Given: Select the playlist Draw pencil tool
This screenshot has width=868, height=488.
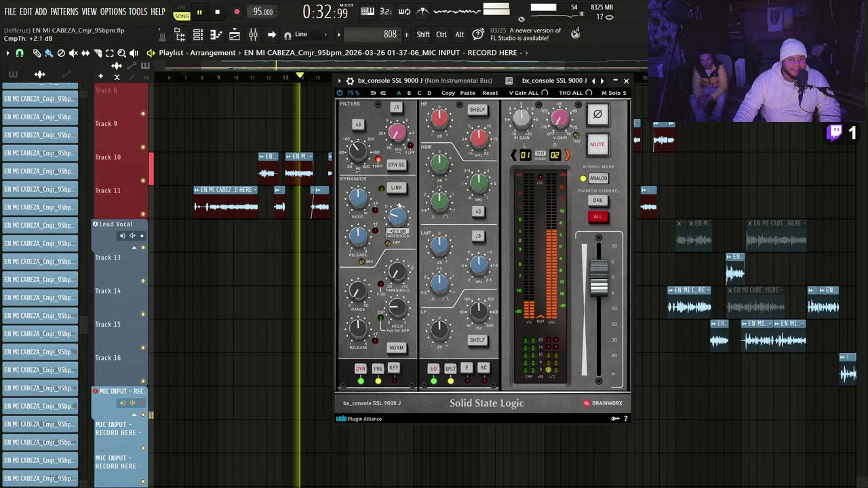Looking at the screenshot, I should click(37, 53).
